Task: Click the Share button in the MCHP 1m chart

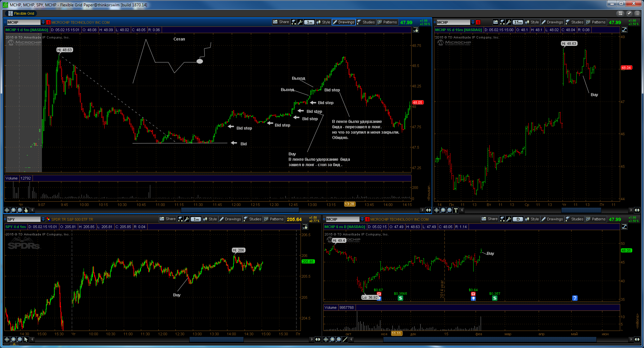Action: (x=281, y=22)
